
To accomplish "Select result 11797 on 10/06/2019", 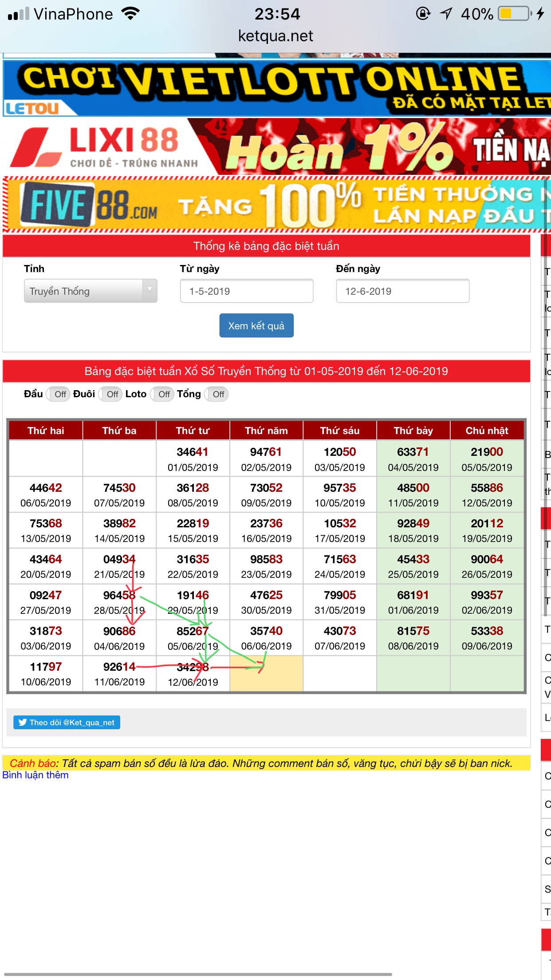I will (x=46, y=674).
